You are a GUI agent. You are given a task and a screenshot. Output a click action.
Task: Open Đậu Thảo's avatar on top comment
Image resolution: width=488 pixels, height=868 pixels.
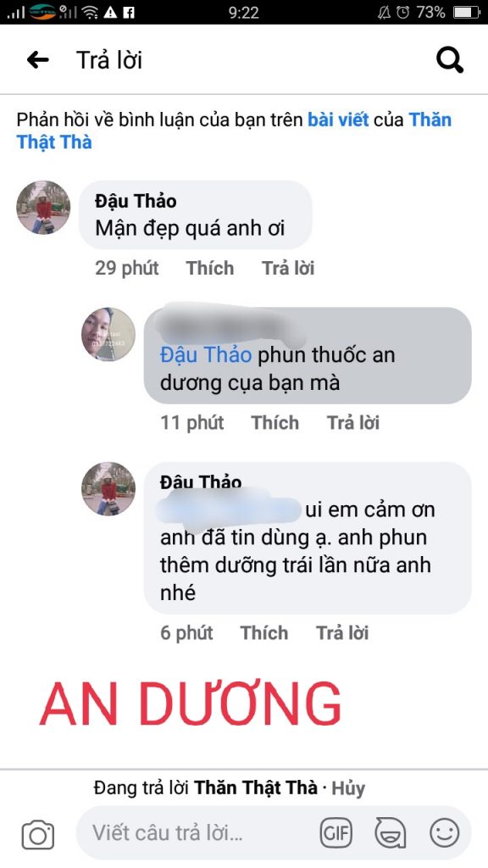click(43, 207)
